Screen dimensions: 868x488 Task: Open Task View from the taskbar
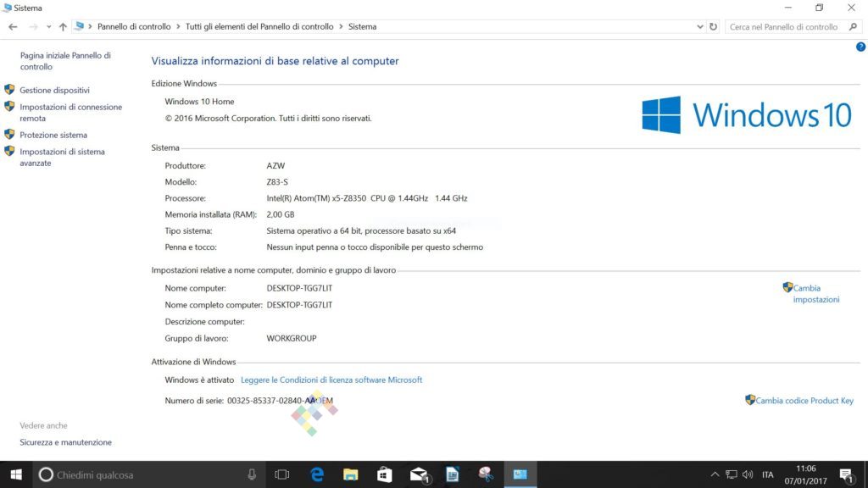[x=281, y=474]
